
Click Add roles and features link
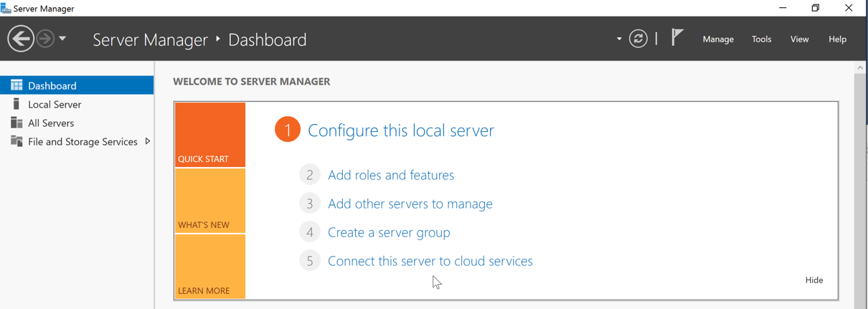click(x=390, y=175)
